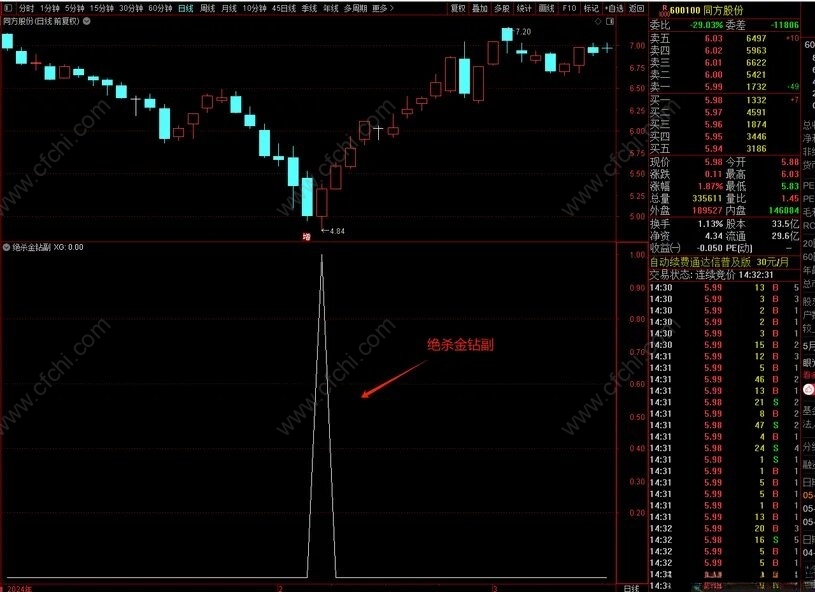The image size is (815, 592).
Task: Open the dropdown next to 同方股份(日线 前复权)
Action: pos(87,21)
